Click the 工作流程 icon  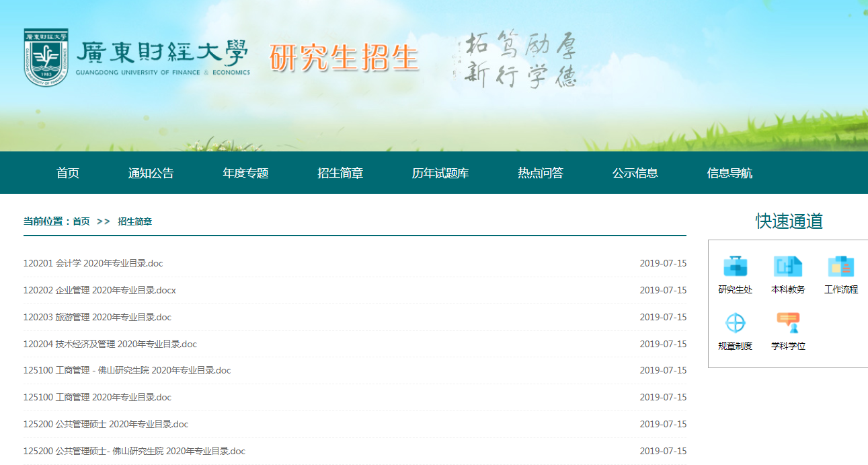840,267
